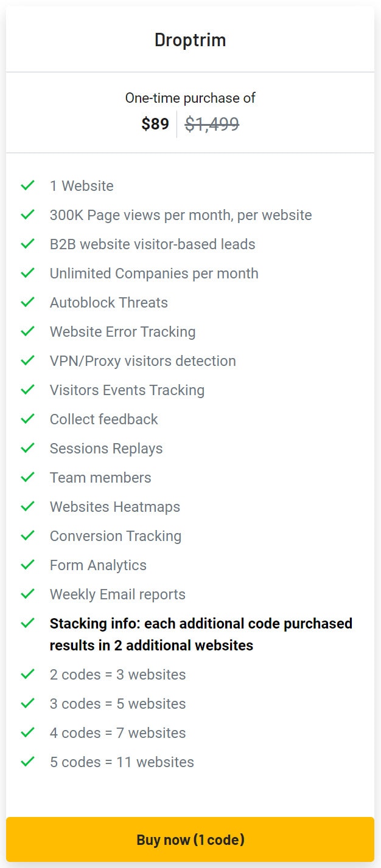Click the checkmark next to Autoblock Threats

pyautogui.click(x=27, y=302)
